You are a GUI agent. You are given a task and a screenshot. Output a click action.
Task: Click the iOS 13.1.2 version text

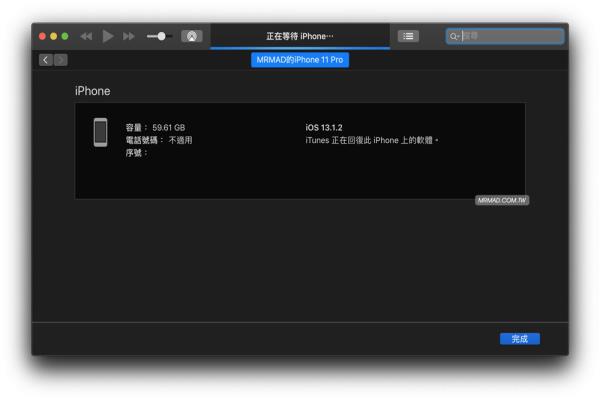click(x=324, y=127)
